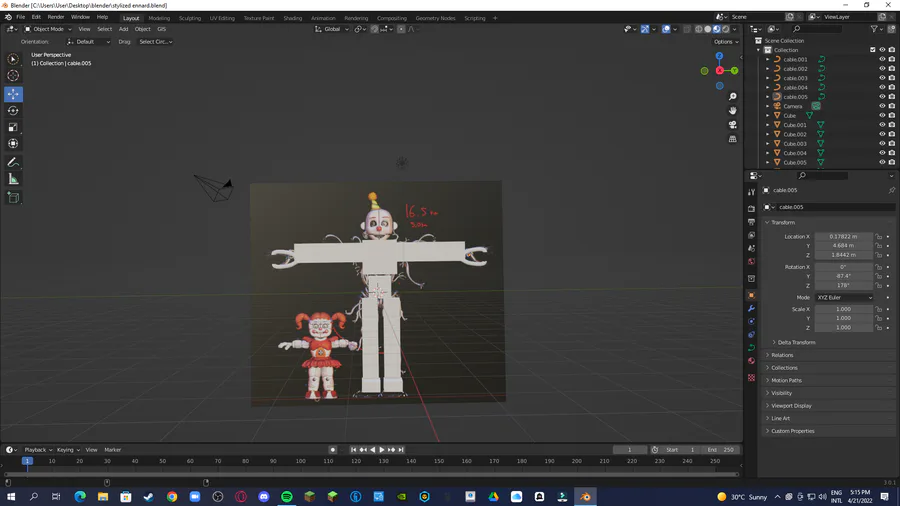Disable cable.005 in renders camera icon
The image size is (900, 506).
coord(892,97)
